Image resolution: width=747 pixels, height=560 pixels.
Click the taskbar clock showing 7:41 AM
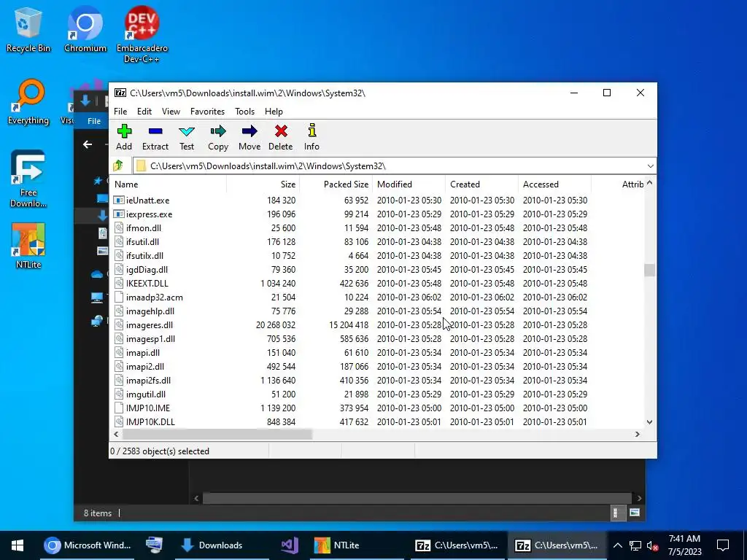(x=684, y=545)
